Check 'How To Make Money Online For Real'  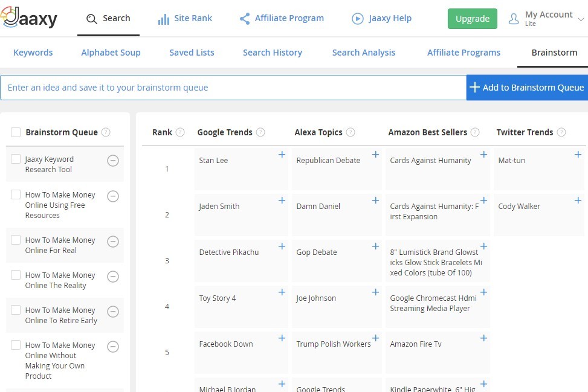[16, 240]
